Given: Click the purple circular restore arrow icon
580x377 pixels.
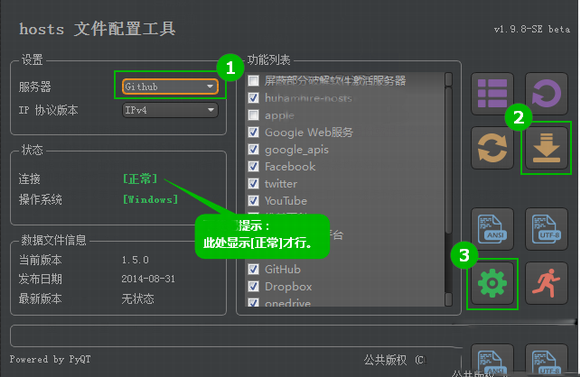Looking at the screenshot, I should [546, 94].
